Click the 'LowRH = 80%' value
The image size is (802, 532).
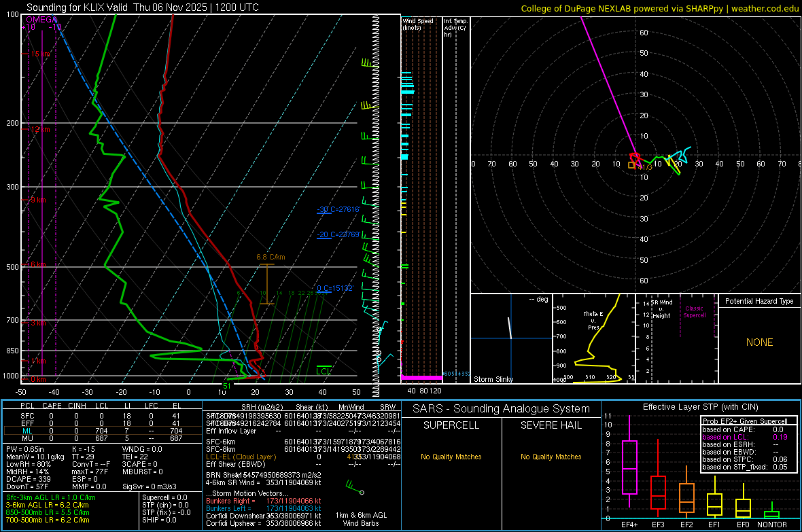(28, 465)
